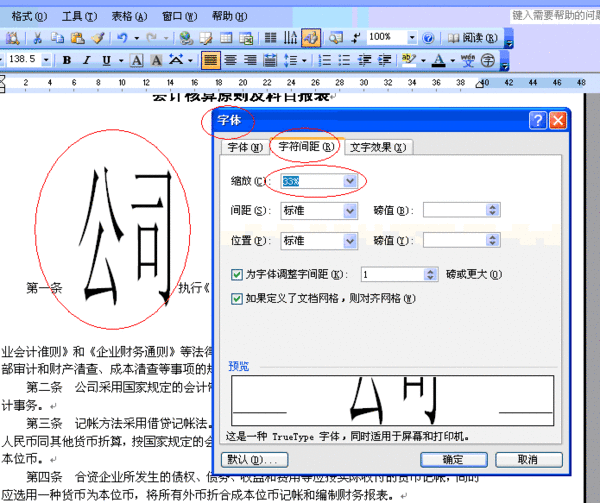The height and width of the screenshot is (503, 600).
Task: Select Justify alignment button
Action: (211, 60)
